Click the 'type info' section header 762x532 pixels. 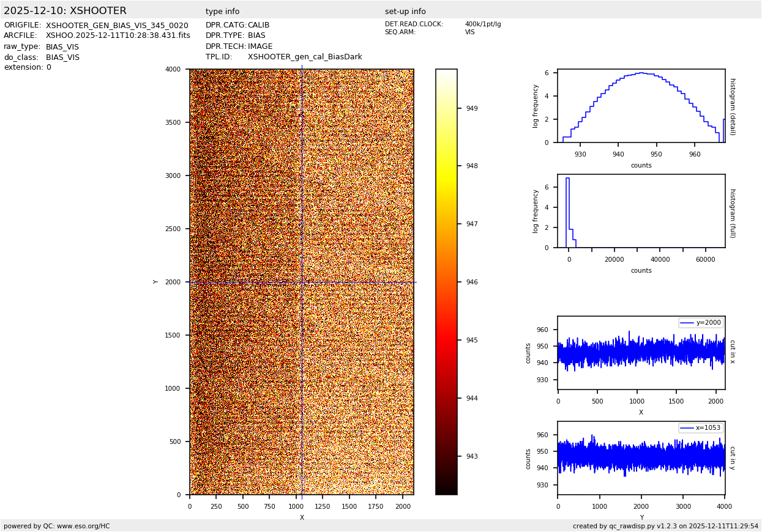click(x=222, y=12)
